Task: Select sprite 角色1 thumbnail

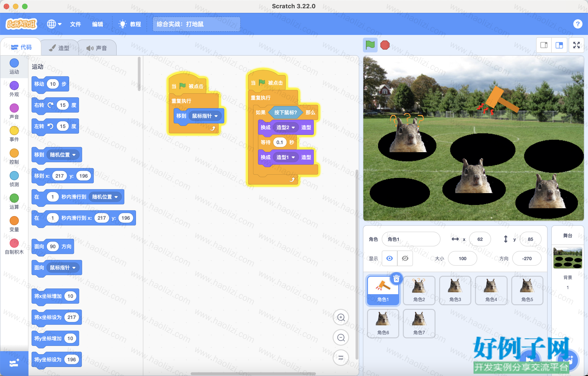Action: [383, 290]
